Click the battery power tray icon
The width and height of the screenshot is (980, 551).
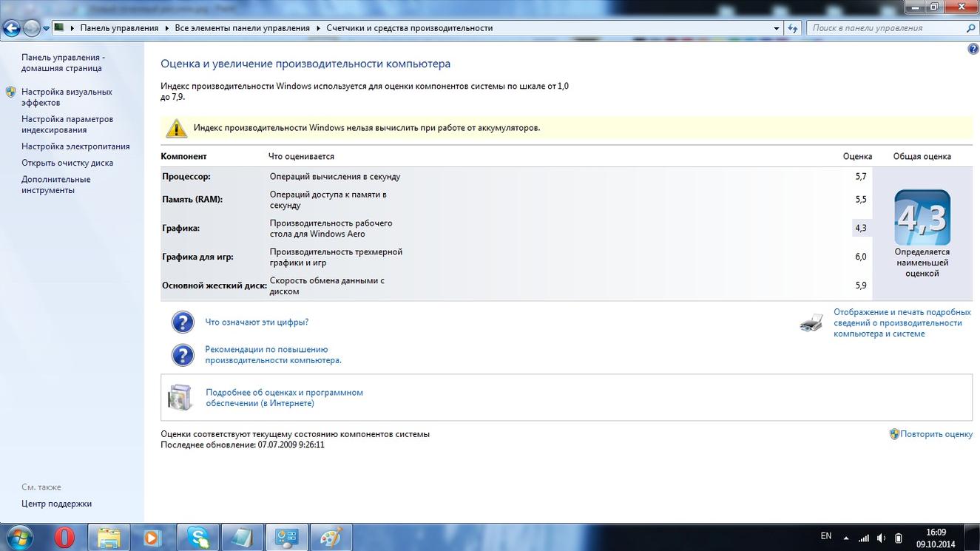tap(899, 538)
